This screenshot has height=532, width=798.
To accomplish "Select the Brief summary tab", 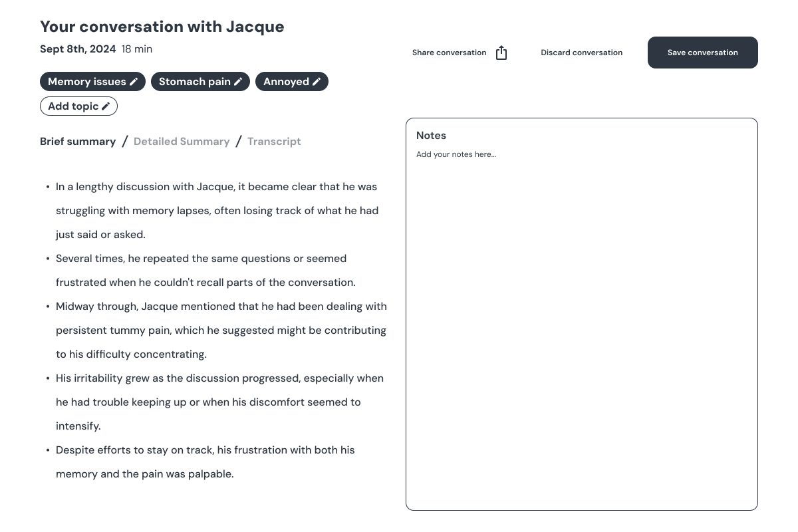I will (78, 142).
